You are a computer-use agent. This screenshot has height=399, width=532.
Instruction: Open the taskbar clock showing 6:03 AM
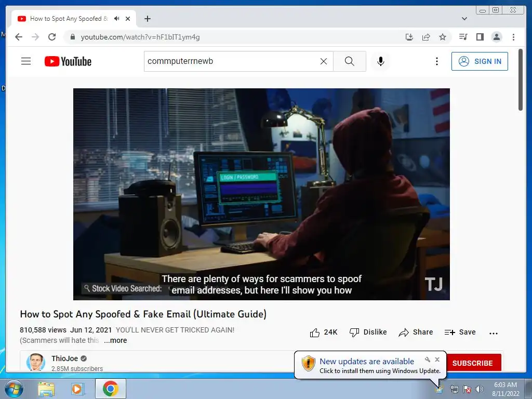506,389
